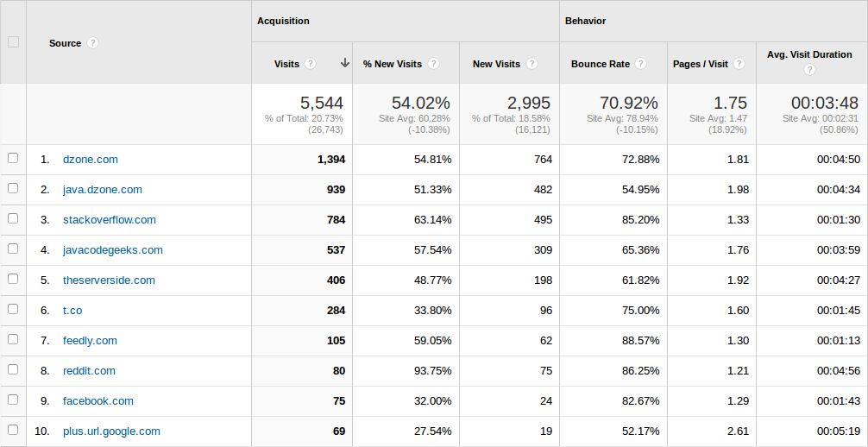Click feedly.com bounce rate 88.57%
This screenshot has width=868, height=447.
[640, 341]
